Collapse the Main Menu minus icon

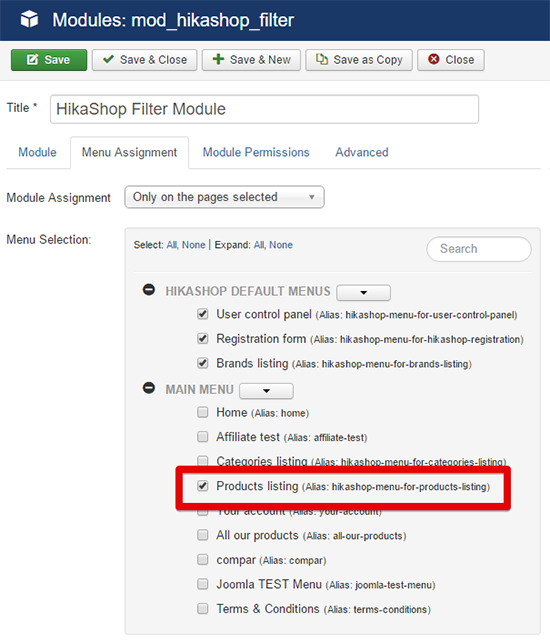point(148,388)
